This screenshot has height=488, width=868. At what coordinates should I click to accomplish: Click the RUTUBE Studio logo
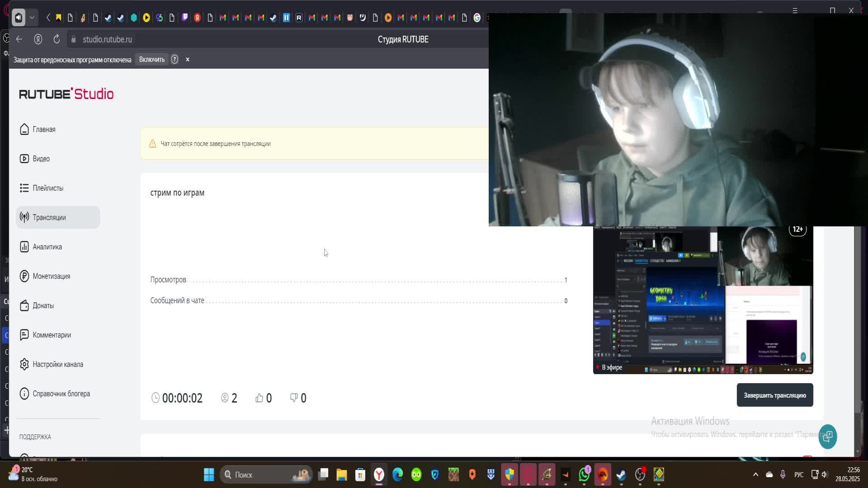[66, 94]
